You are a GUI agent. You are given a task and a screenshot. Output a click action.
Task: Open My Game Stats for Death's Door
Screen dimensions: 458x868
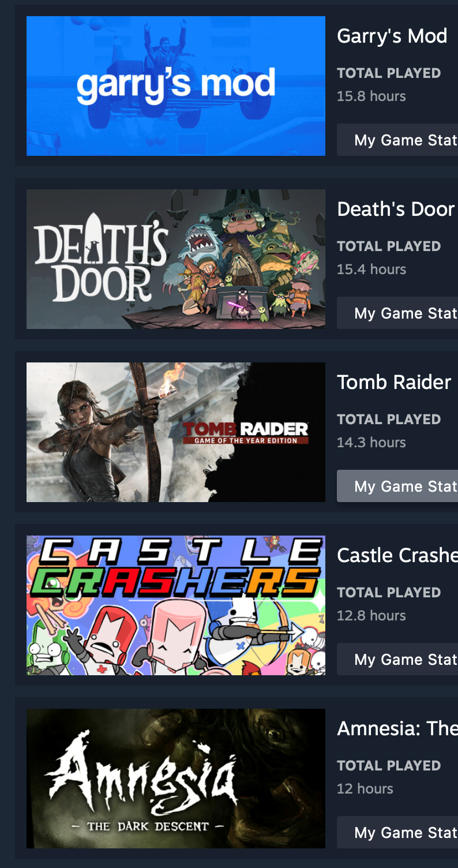click(x=397, y=313)
